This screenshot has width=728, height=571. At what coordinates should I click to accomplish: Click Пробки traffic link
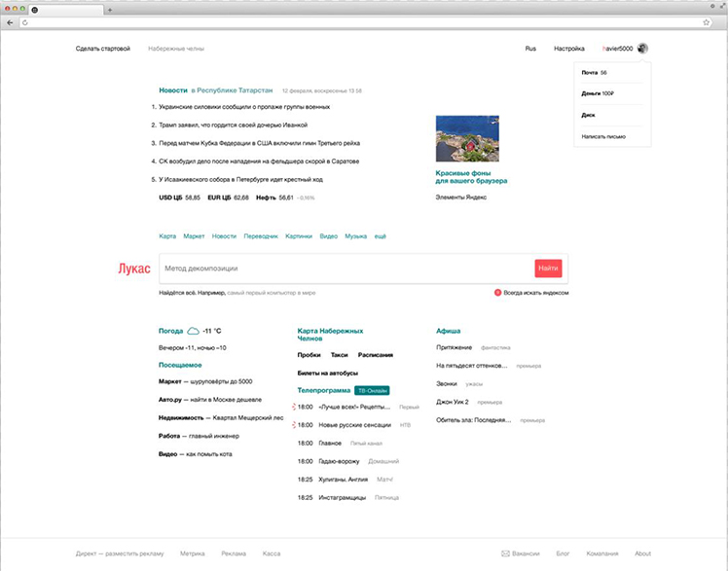309,355
